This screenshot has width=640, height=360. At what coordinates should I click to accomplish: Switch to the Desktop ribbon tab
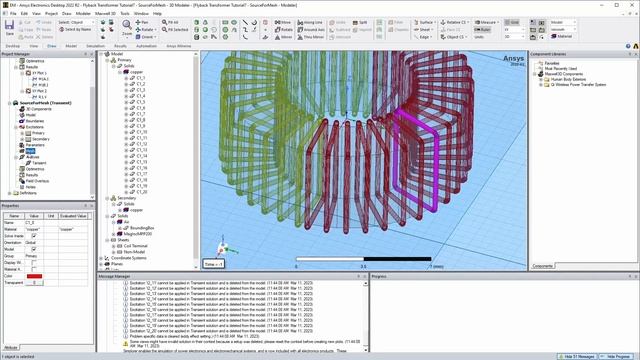pos(13,46)
